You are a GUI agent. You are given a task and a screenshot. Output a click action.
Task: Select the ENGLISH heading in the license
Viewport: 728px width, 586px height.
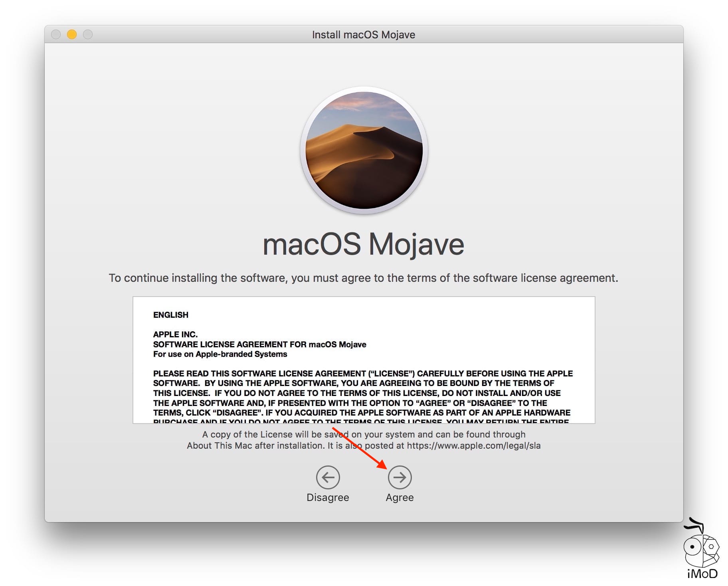click(x=170, y=315)
